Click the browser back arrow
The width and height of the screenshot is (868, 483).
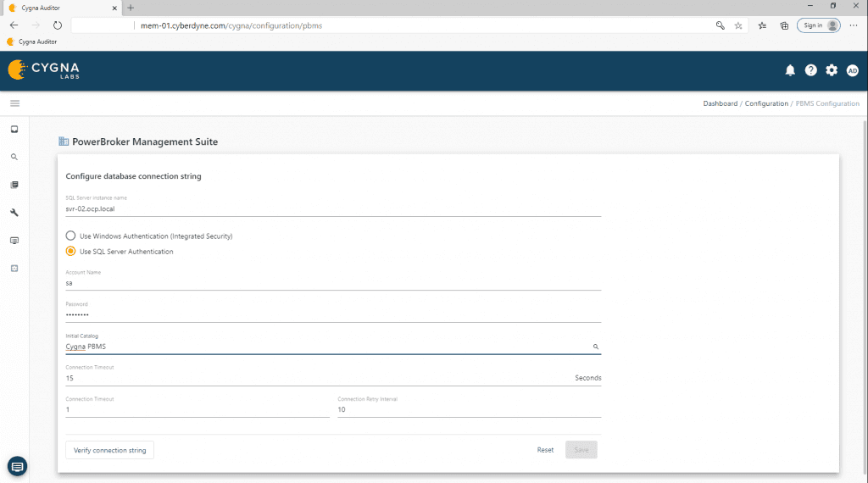tap(14, 25)
